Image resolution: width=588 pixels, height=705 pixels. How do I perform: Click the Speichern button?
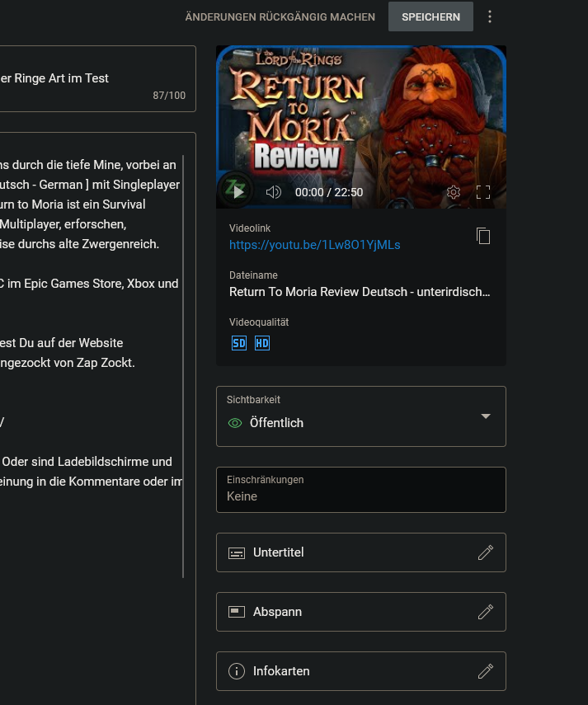(430, 17)
